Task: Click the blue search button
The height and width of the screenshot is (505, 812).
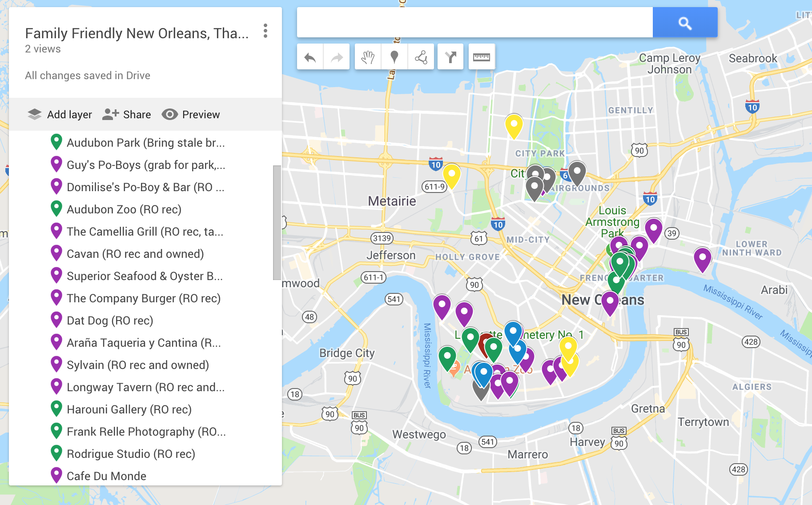Action: [685, 22]
